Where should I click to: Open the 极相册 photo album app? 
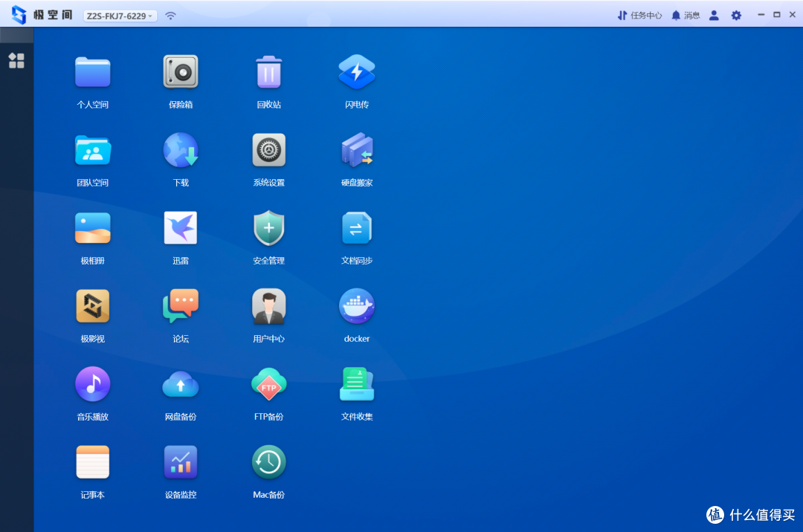93,228
